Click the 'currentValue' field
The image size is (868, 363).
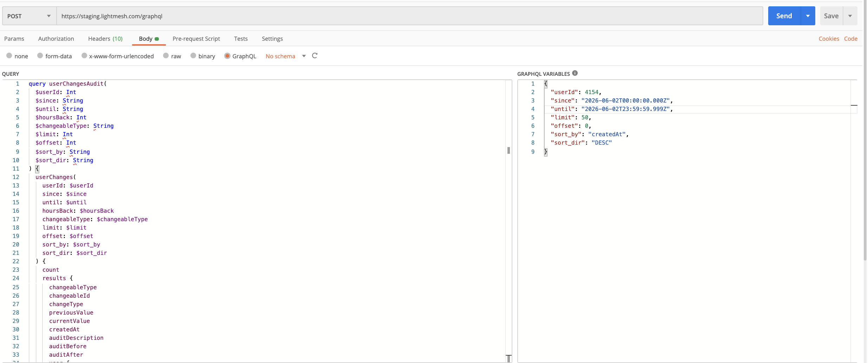pos(69,321)
